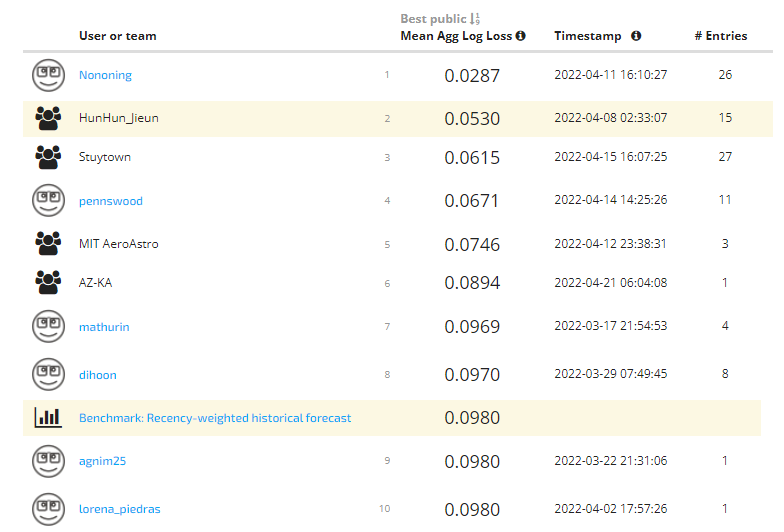Click entries count 27 for Stuytown

(x=725, y=156)
